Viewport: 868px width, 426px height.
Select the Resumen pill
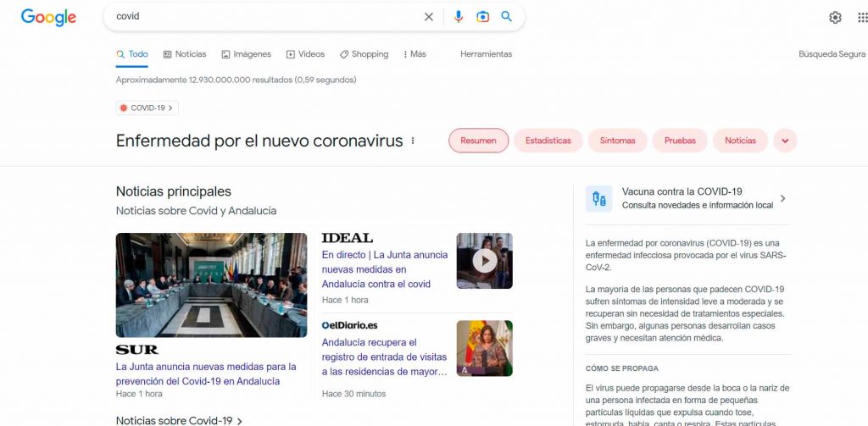pos(478,141)
